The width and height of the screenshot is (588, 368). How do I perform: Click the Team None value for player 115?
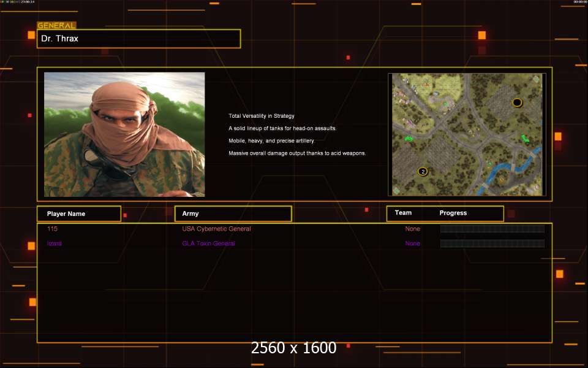pyautogui.click(x=412, y=229)
